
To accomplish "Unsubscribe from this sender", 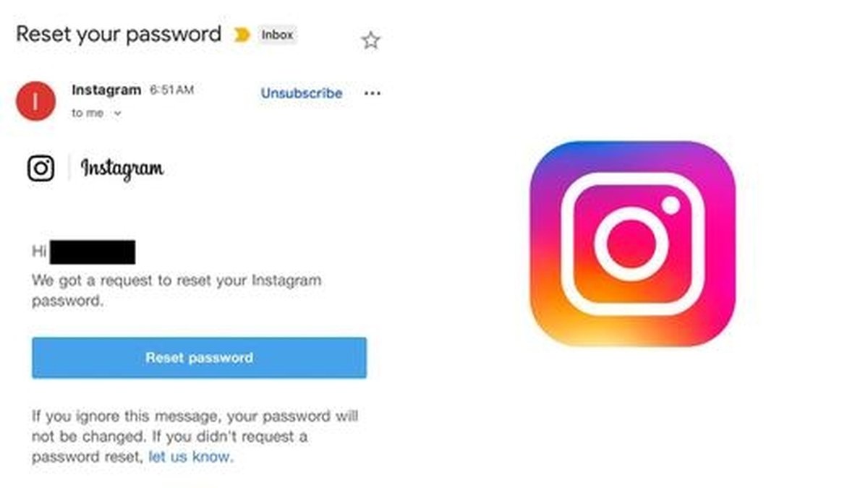I will point(302,93).
